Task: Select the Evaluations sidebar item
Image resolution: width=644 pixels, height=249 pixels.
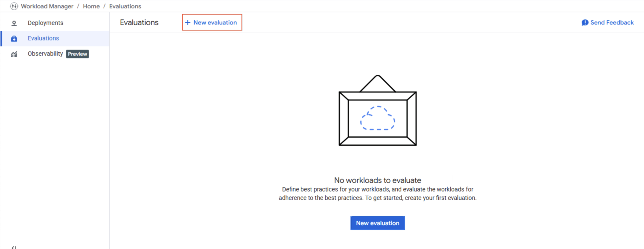Action: [x=43, y=38]
